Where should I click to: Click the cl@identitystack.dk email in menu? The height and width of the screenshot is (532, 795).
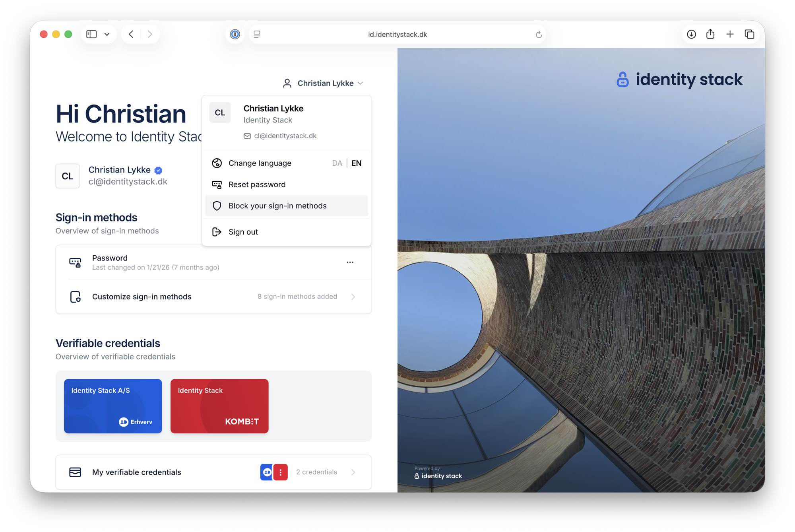pyautogui.click(x=285, y=136)
